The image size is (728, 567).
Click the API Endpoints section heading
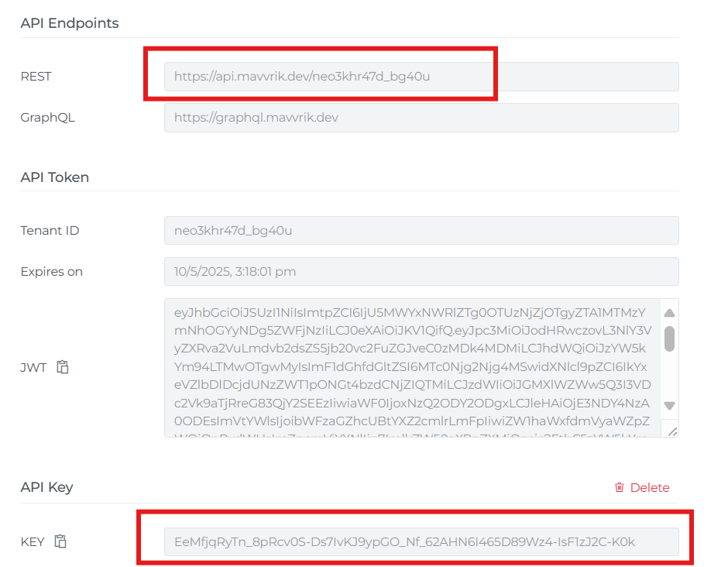tap(70, 23)
